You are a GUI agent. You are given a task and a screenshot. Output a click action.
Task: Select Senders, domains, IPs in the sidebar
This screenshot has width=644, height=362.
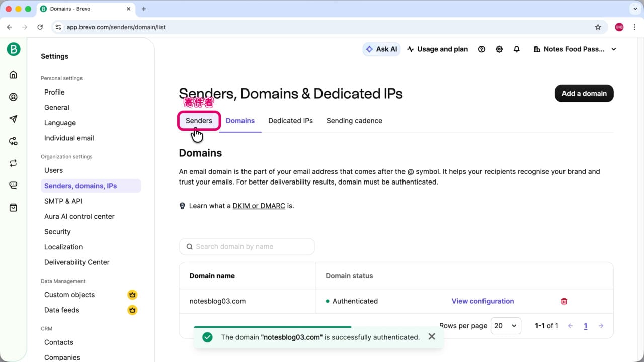(x=91, y=186)
